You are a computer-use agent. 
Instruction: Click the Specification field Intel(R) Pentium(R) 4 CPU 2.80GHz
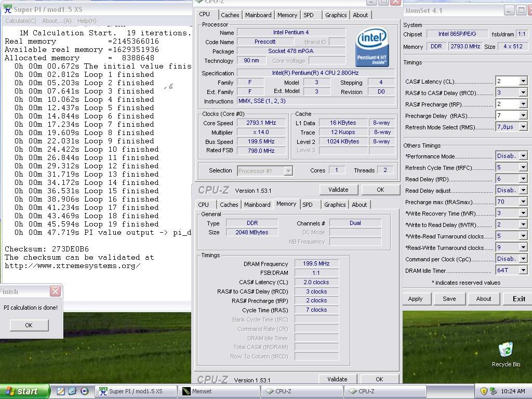pyautogui.click(x=315, y=73)
